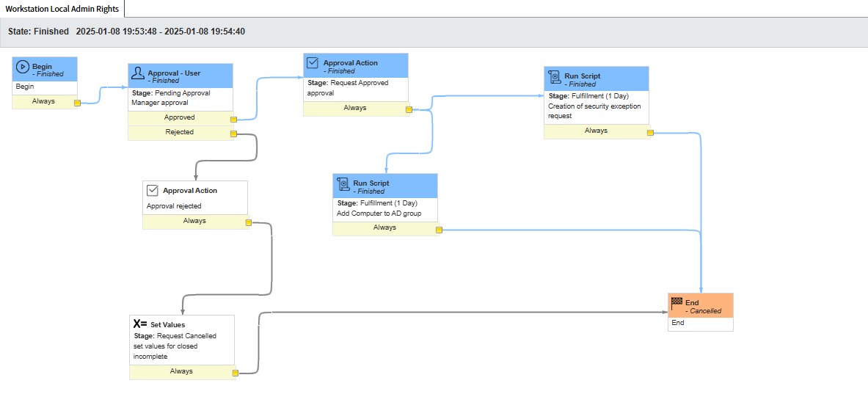Select the Approved condition row
868x405 pixels.
180,118
